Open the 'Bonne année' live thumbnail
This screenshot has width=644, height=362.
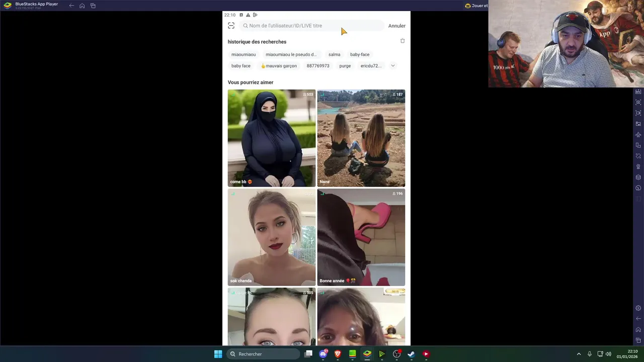(x=361, y=237)
